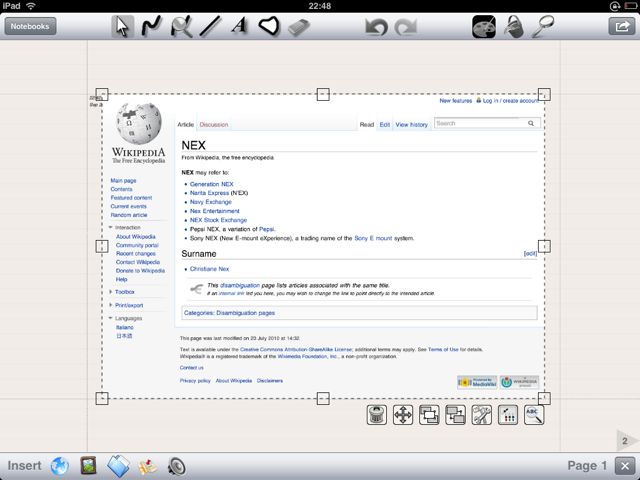The image size is (640, 480).
Task: Click the Wikipedia globe logo
Action: point(139,123)
